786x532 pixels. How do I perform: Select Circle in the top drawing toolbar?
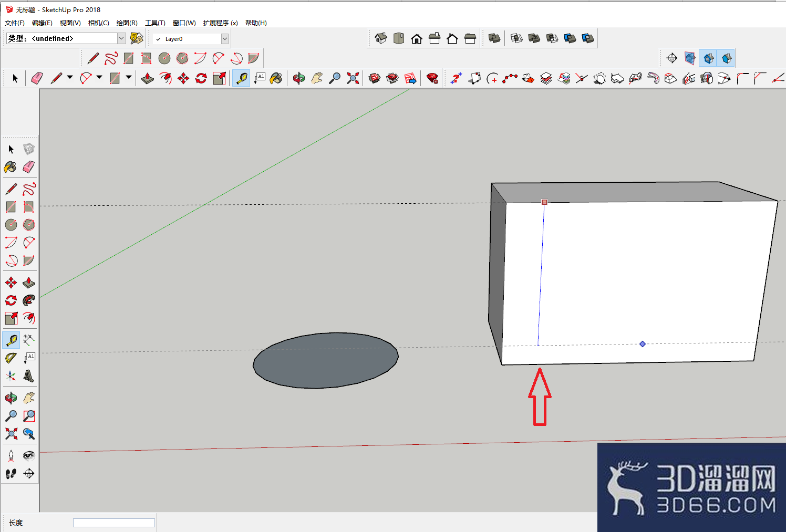164,58
